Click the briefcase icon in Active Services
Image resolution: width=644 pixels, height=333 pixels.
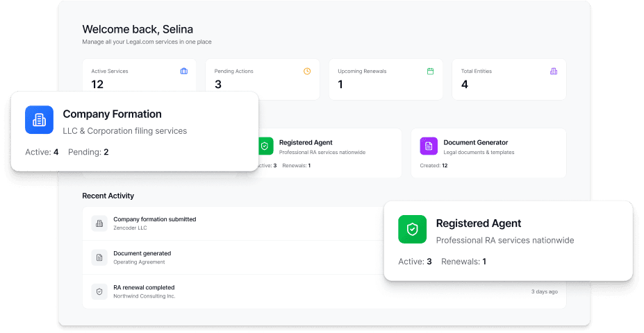click(x=183, y=71)
